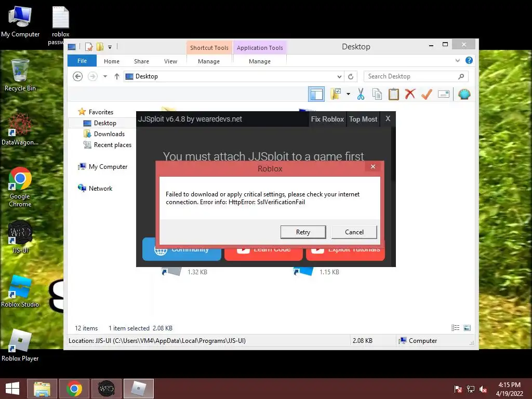Open Roblox Studio desktop shortcut
Viewport: 532px width, 399px height.
(x=20, y=291)
